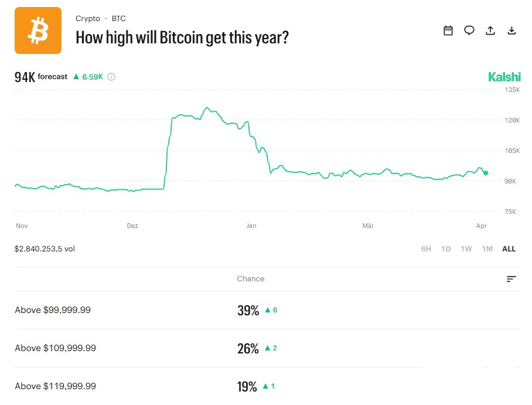Select the 6H chart time range
532x405 pixels.
click(x=426, y=249)
